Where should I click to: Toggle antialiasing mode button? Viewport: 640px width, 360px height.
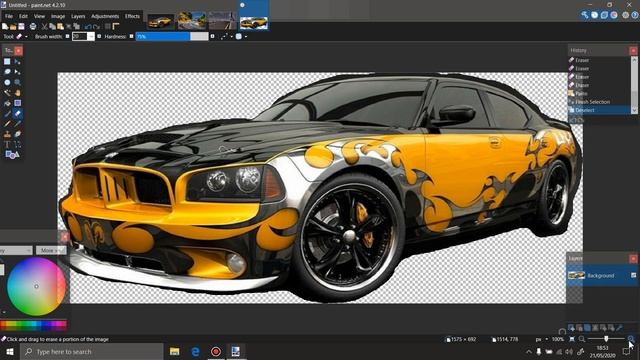pos(225,36)
